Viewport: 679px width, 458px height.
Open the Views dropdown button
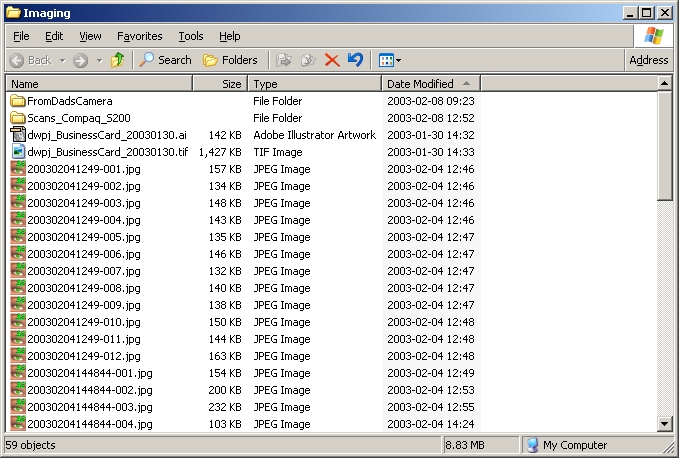pyautogui.click(x=390, y=60)
